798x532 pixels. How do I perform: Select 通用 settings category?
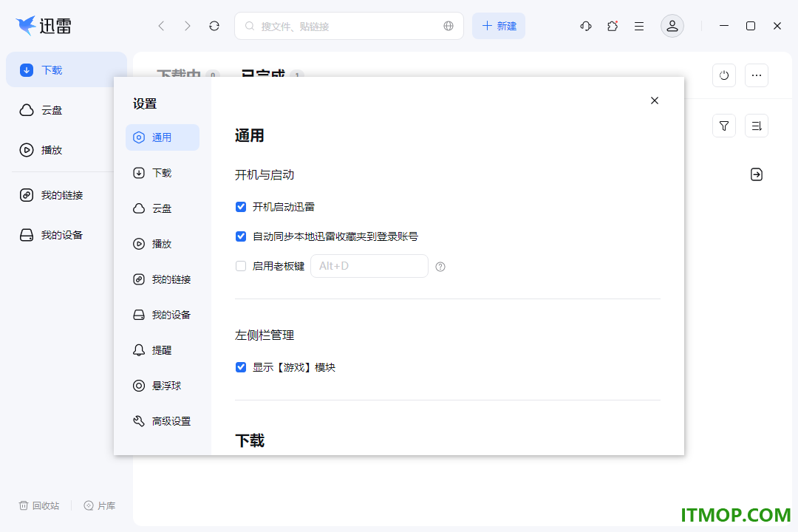163,137
